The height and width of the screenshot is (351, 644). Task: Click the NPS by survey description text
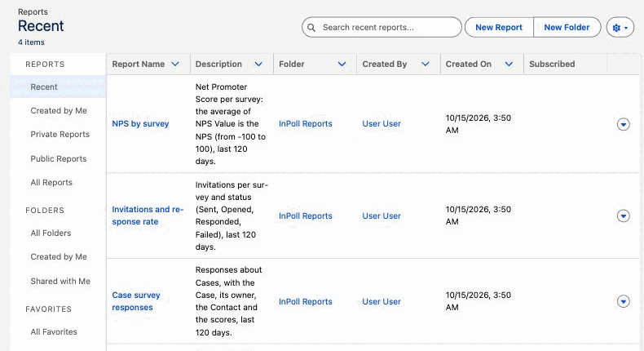(231, 124)
